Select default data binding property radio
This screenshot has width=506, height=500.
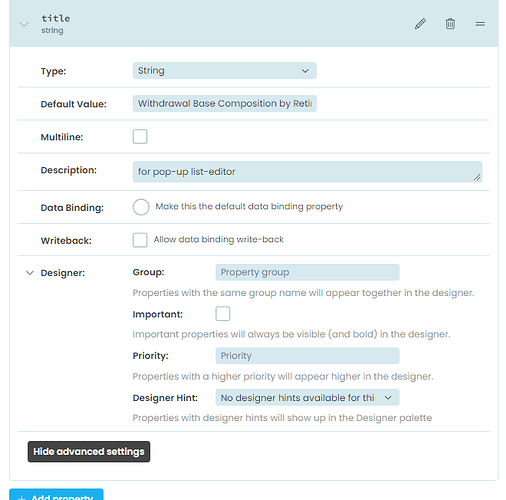click(x=141, y=207)
